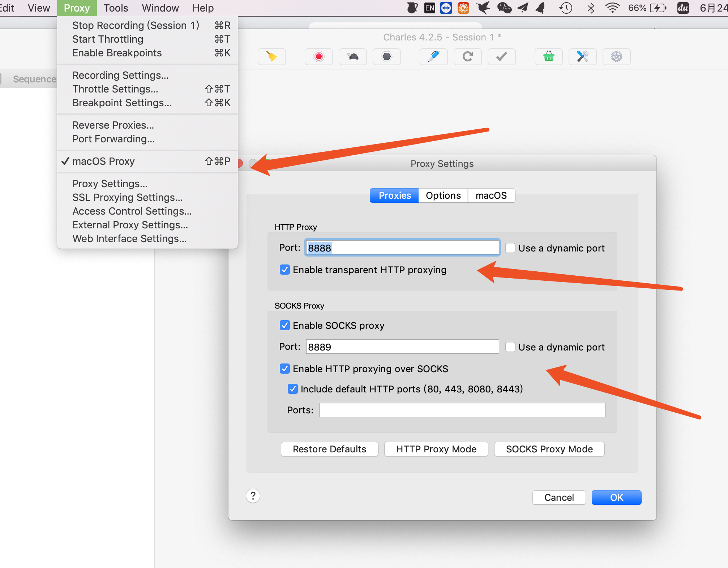
Task: Open Port Forwarding... menu item
Action: coord(147,139)
